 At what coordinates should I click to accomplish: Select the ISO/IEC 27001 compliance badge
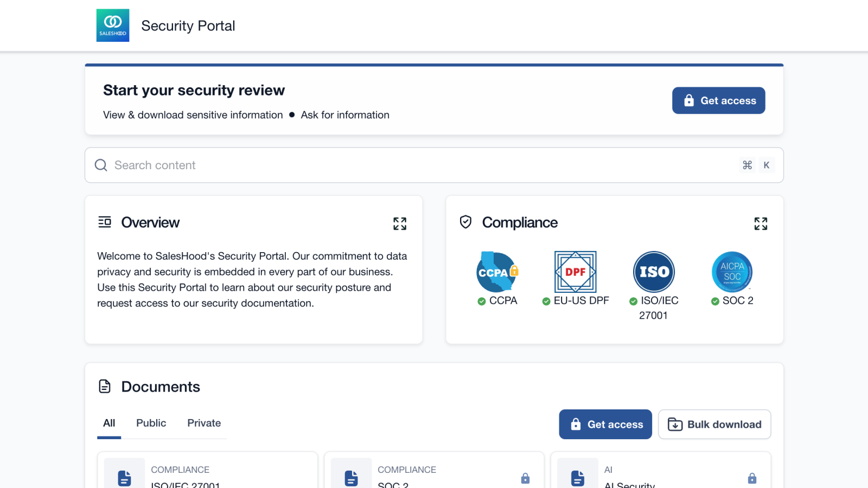[x=654, y=272]
